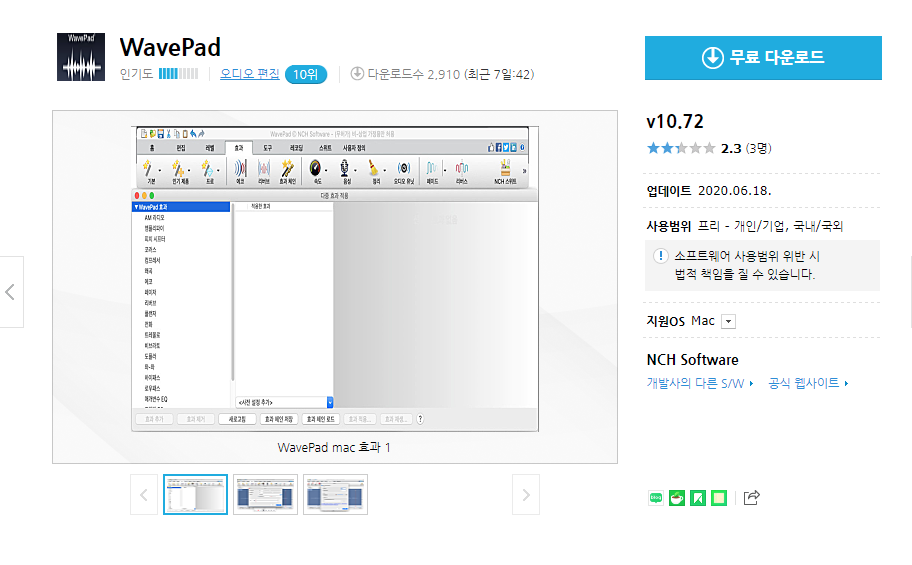Click the Naver memo share icon
912x565 pixels.
tap(719, 498)
